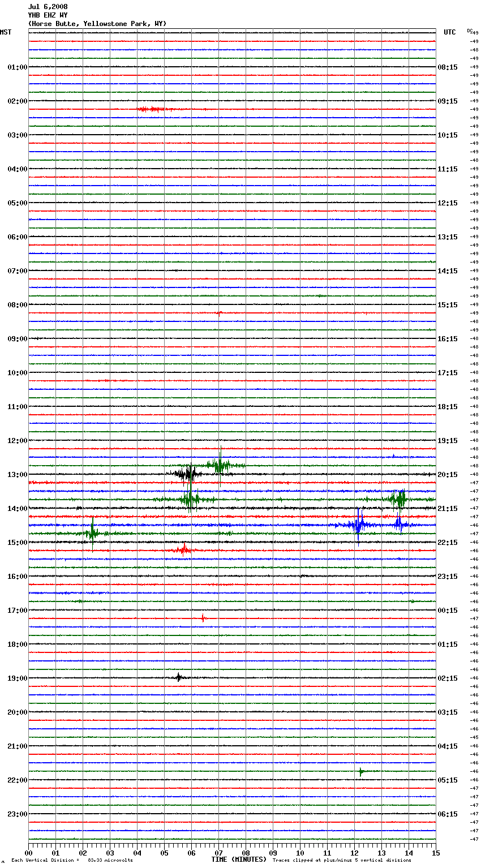The image size is (481, 868).
Task: Click the "05:00" MST row label
Action: (18, 203)
